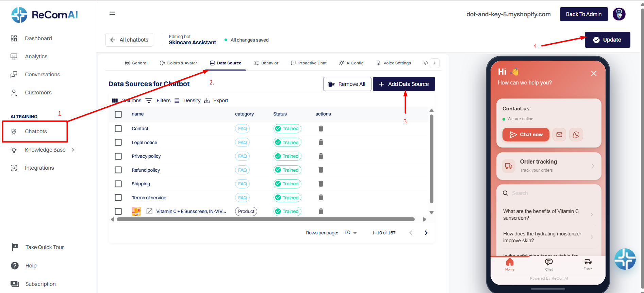Check the Legal notice row checkbox
This screenshot has width=644, height=293.
[x=118, y=142]
